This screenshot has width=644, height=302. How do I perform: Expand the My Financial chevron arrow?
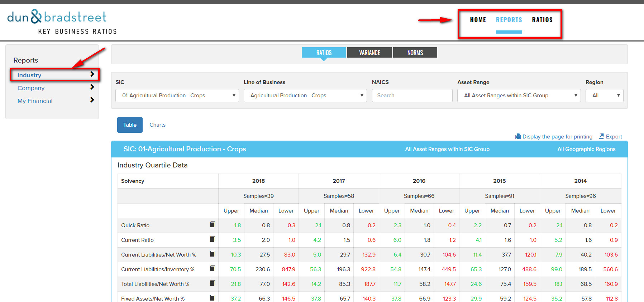(92, 100)
